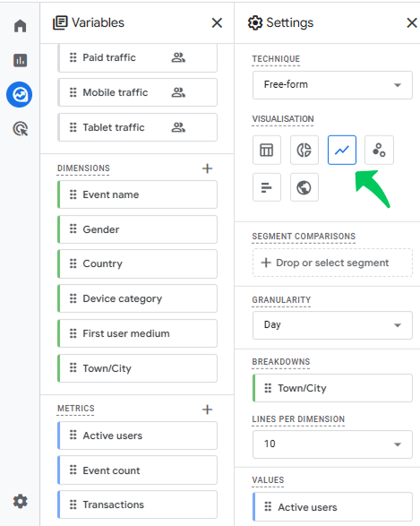The image size is (420, 526).
Task: Open the Technique Free-form dropdown
Action: (332, 85)
